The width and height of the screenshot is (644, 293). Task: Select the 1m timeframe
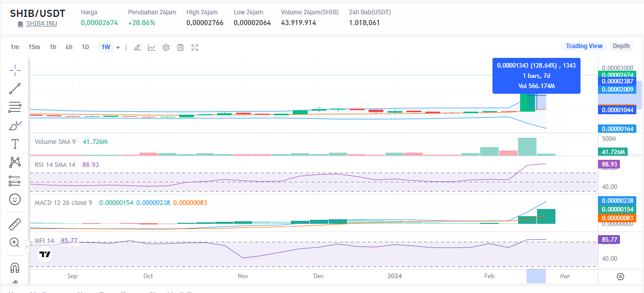point(15,47)
